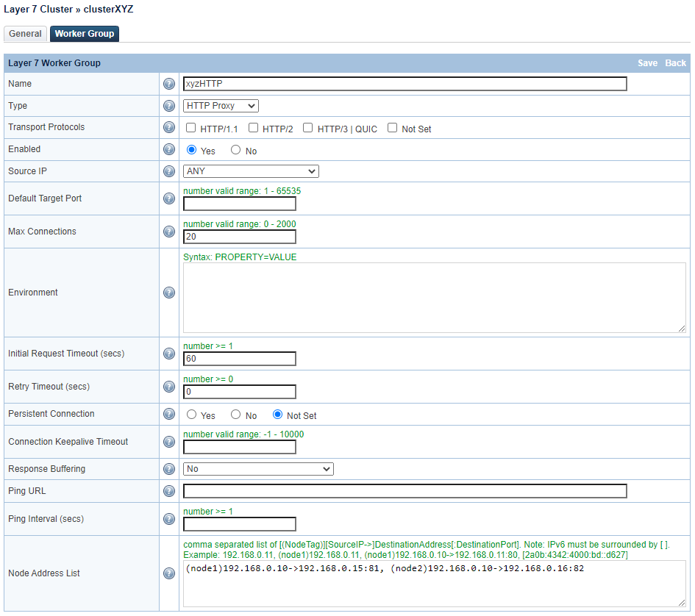Image resolution: width=695 pixels, height=616 pixels.
Task: Click the Save link
Action: pos(647,63)
